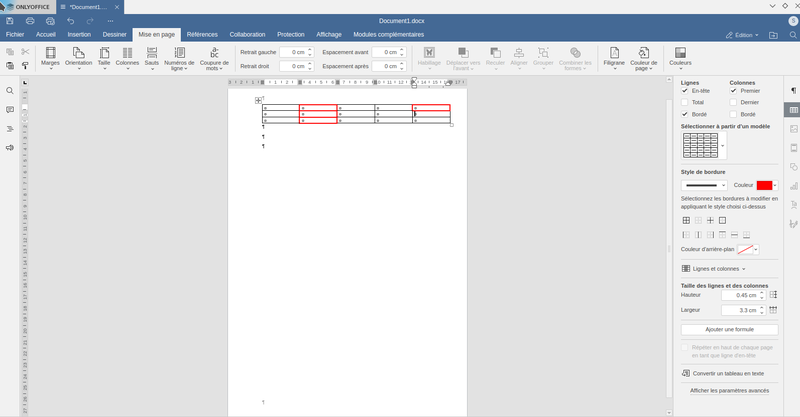Open the Insertion tab
The height and width of the screenshot is (417, 800).
79,34
